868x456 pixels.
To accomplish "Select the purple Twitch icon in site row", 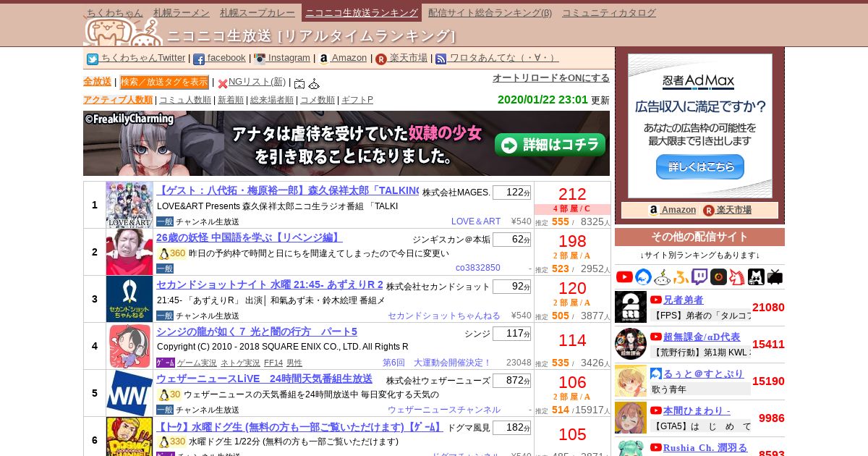I will tap(699, 276).
